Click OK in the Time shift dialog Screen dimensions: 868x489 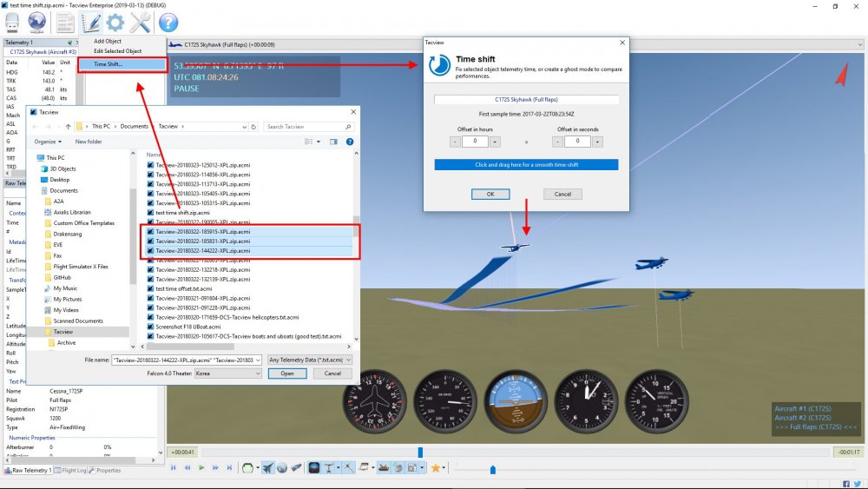(x=490, y=194)
